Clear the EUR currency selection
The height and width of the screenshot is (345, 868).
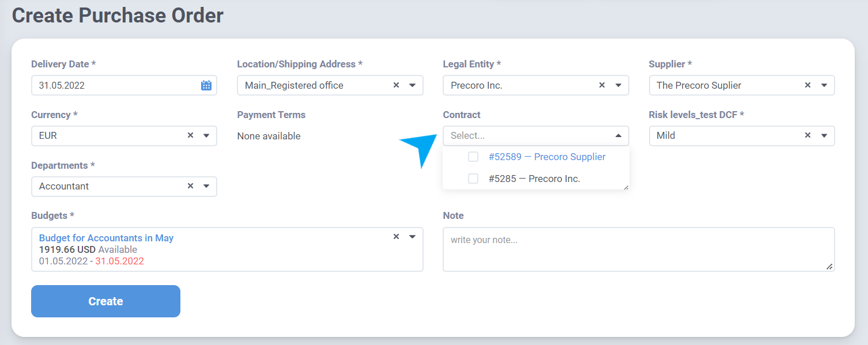click(190, 135)
